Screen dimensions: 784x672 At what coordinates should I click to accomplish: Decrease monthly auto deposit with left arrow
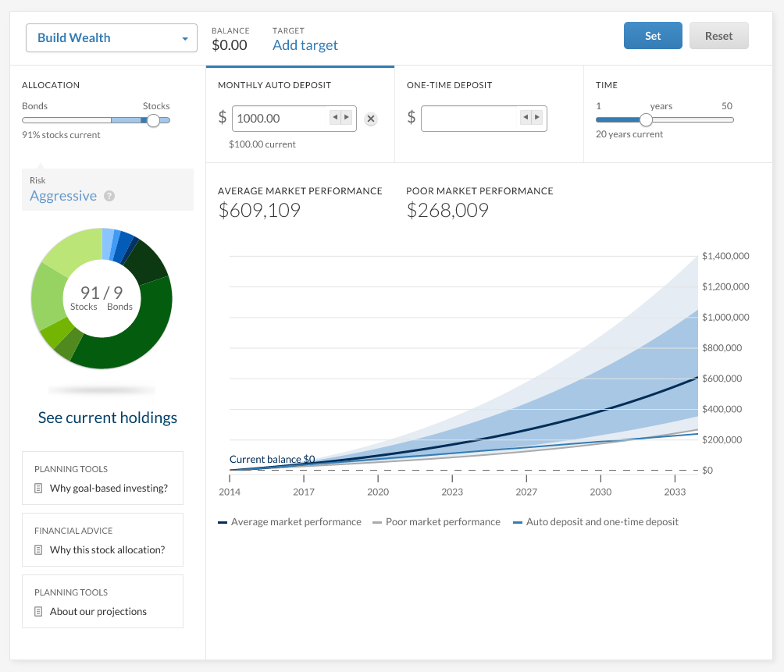pos(335,117)
